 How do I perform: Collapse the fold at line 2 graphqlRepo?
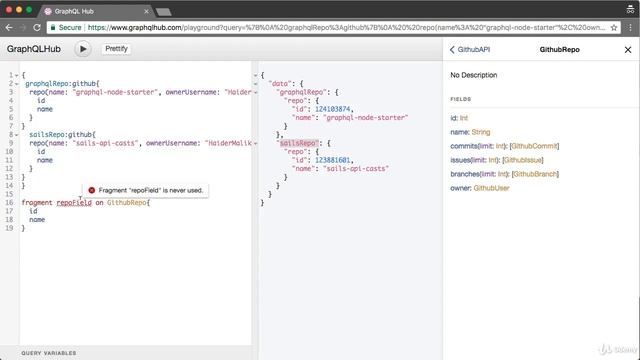[x=16, y=84]
